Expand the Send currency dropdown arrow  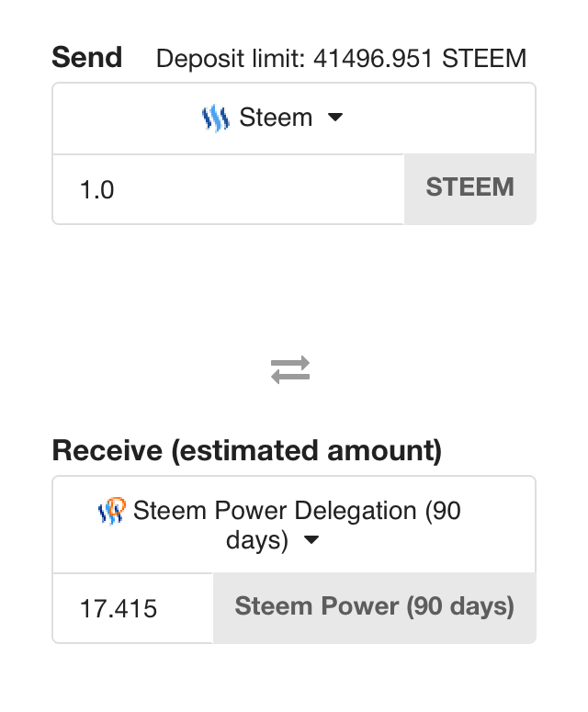[x=335, y=118]
